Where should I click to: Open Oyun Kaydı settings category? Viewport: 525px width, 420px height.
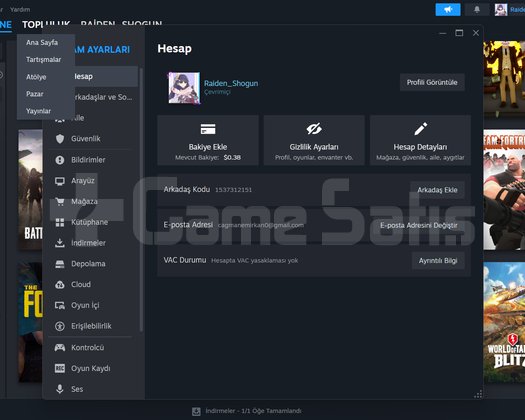[x=90, y=368]
